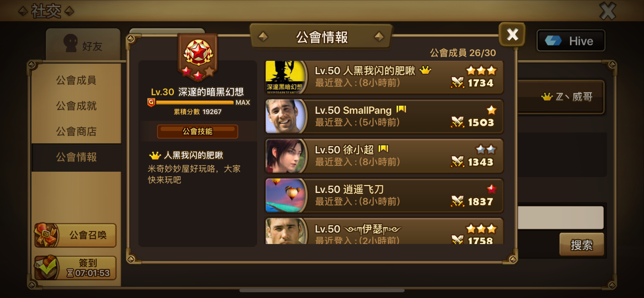Open SmallPang's member avatar

point(286,116)
